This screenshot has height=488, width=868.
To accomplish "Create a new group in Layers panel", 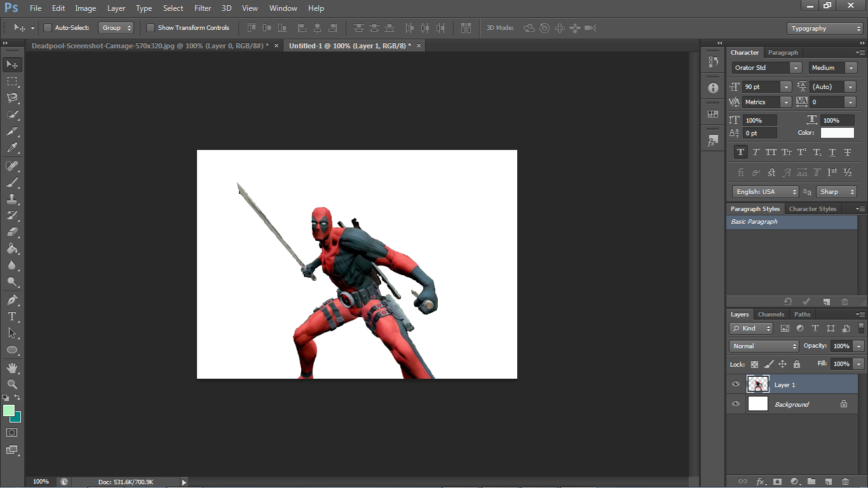I will point(811,482).
